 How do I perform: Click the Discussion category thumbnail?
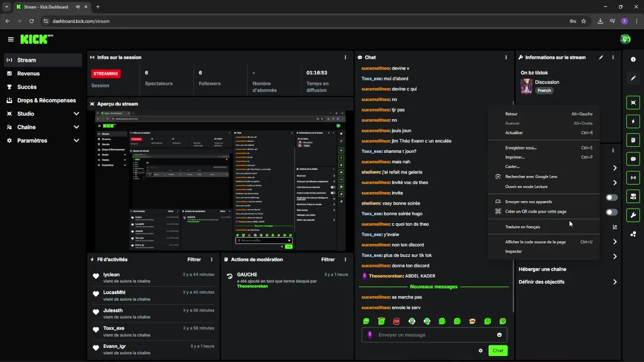526,86
